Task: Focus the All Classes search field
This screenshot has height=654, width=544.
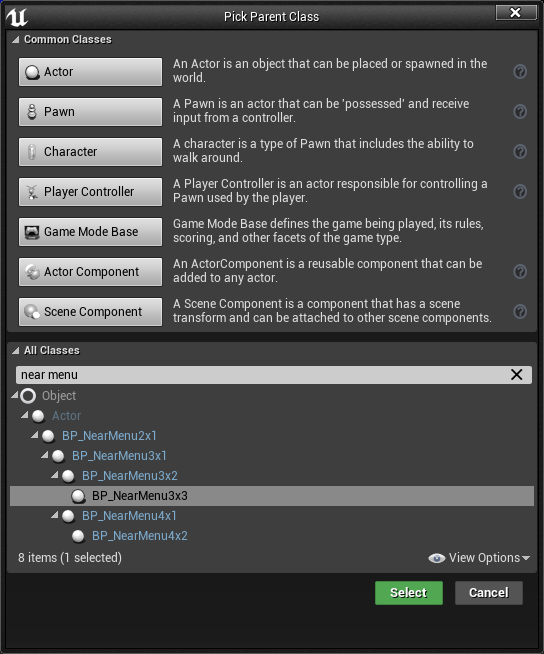Action: [x=263, y=375]
